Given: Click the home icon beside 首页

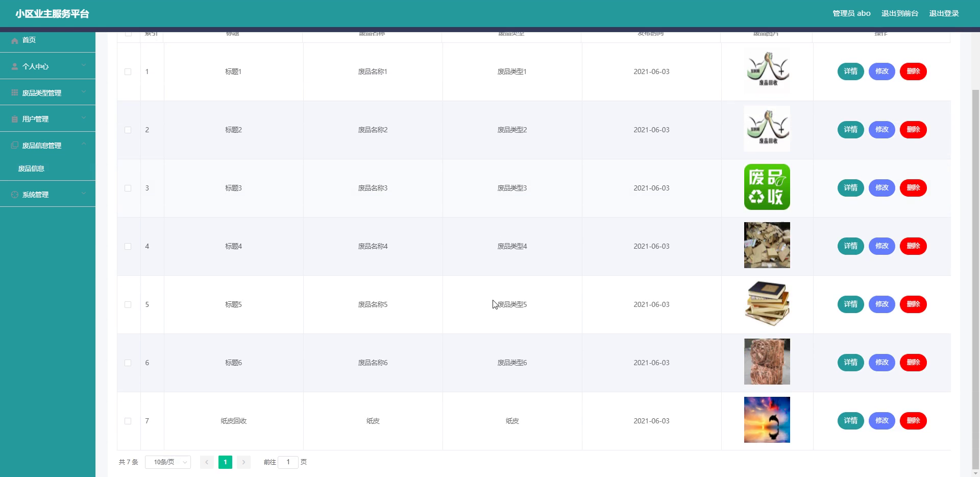Looking at the screenshot, I should 15,40.
